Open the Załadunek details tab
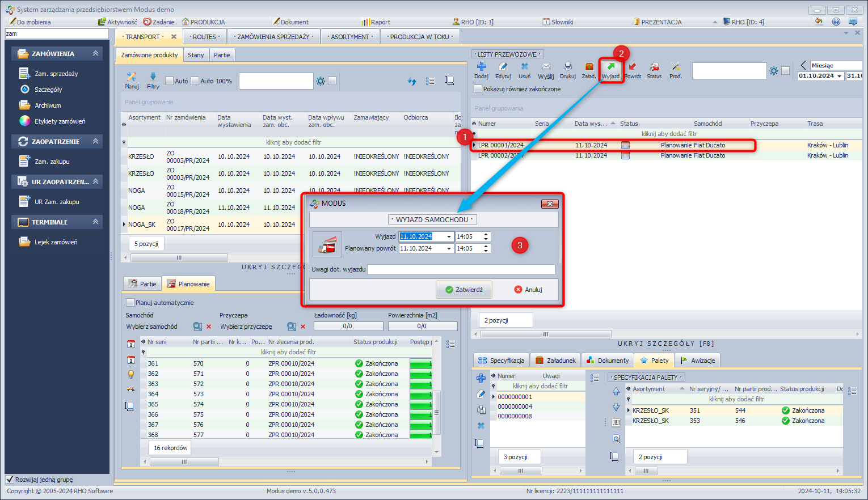Screen dimensions: 868x500 point(555,361)
